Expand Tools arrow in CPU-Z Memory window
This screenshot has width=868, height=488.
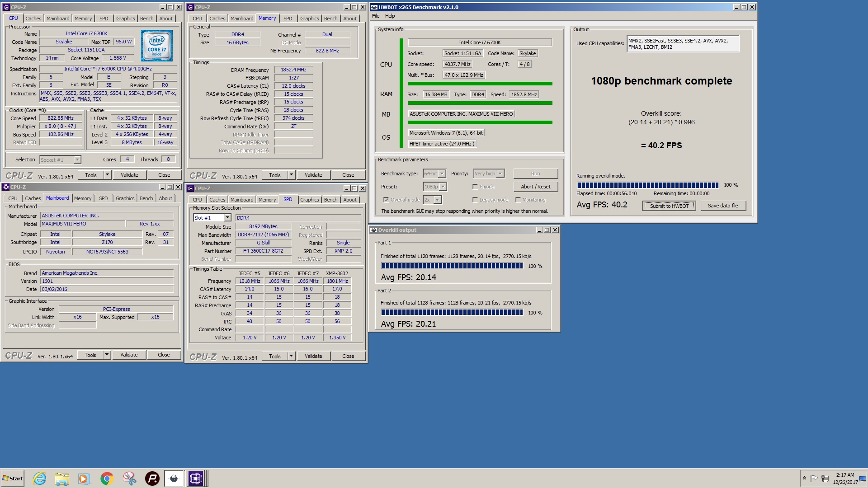(x=291, y=175)
